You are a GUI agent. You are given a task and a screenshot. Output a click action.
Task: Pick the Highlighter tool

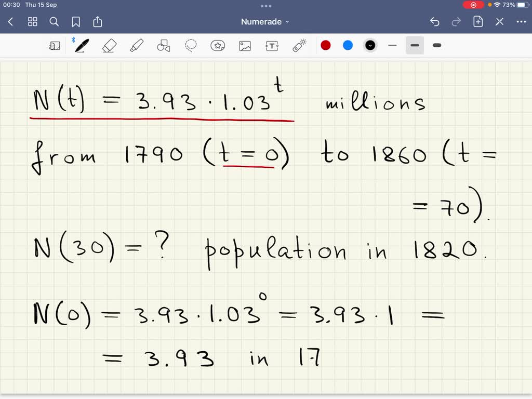click(136, 46)
